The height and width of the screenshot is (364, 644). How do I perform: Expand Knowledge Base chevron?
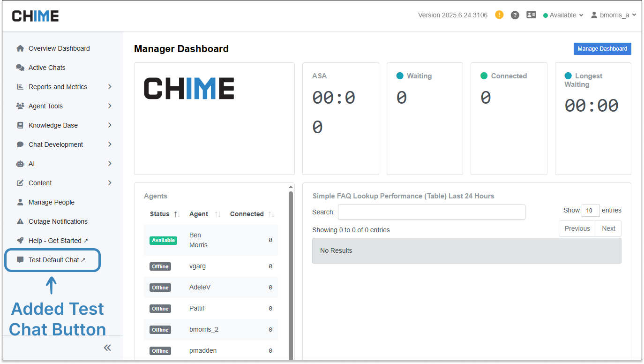click(110, 125)
